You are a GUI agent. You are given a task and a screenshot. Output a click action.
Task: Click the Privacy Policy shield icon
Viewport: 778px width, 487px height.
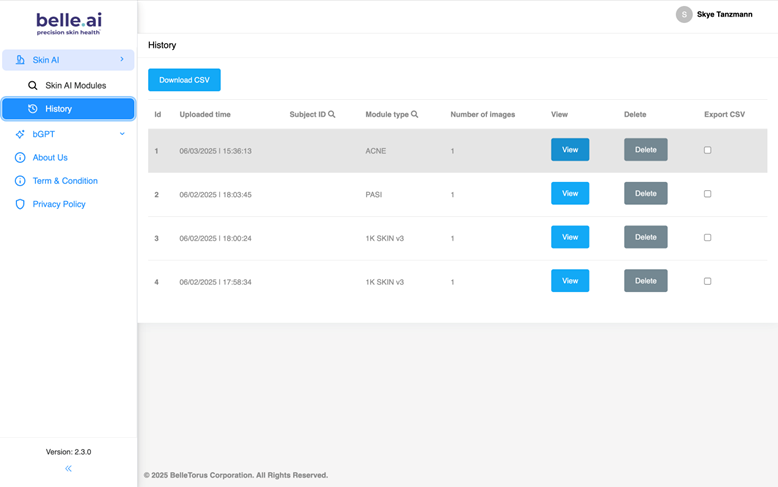pos(20,204)
